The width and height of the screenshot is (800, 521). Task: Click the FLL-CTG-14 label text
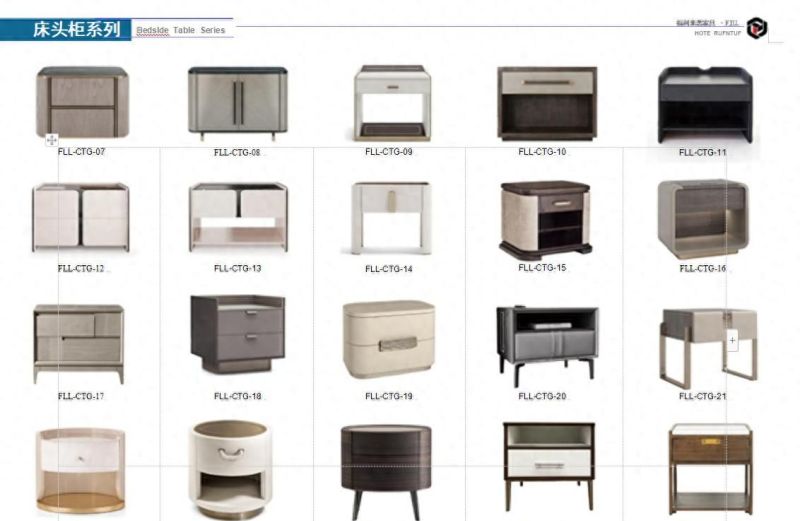point(389,269)
